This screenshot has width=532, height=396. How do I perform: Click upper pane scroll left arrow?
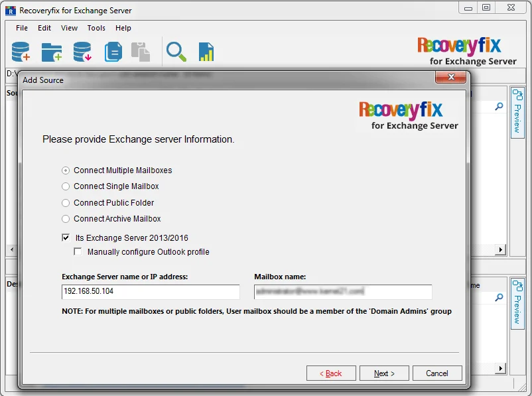(x=12, y=250)
